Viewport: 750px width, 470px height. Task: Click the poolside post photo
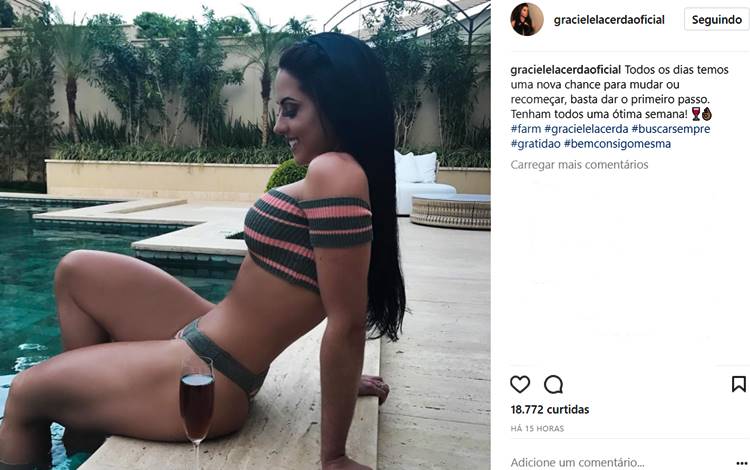coord(245,235)
